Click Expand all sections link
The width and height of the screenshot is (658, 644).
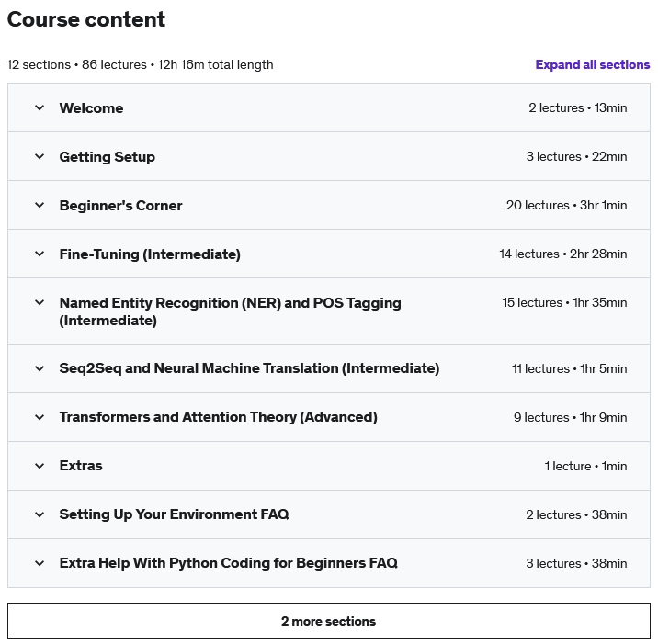[592, 64]
